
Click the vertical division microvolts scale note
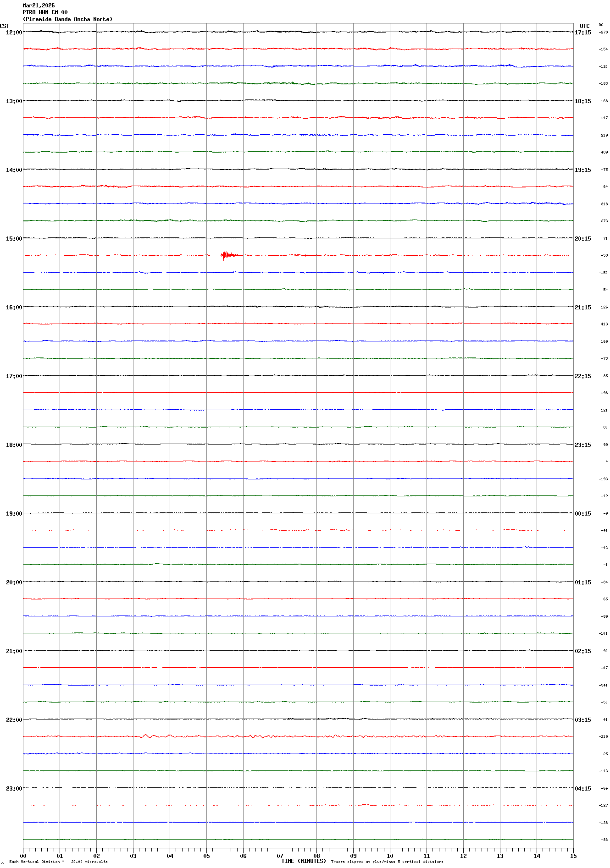point(58,862)
